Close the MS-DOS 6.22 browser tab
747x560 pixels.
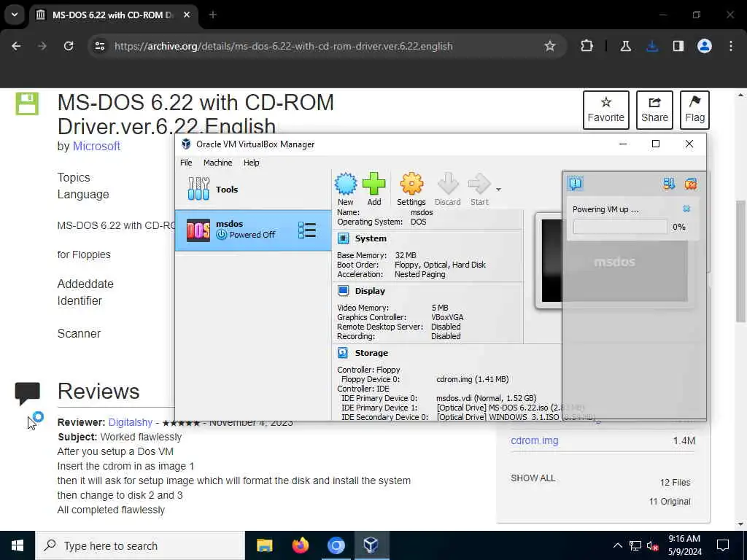click(x=187, y=15)
